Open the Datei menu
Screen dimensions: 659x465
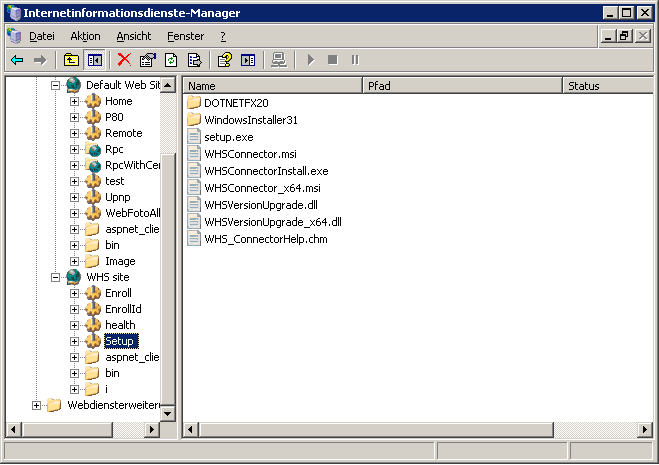(42, 37)
